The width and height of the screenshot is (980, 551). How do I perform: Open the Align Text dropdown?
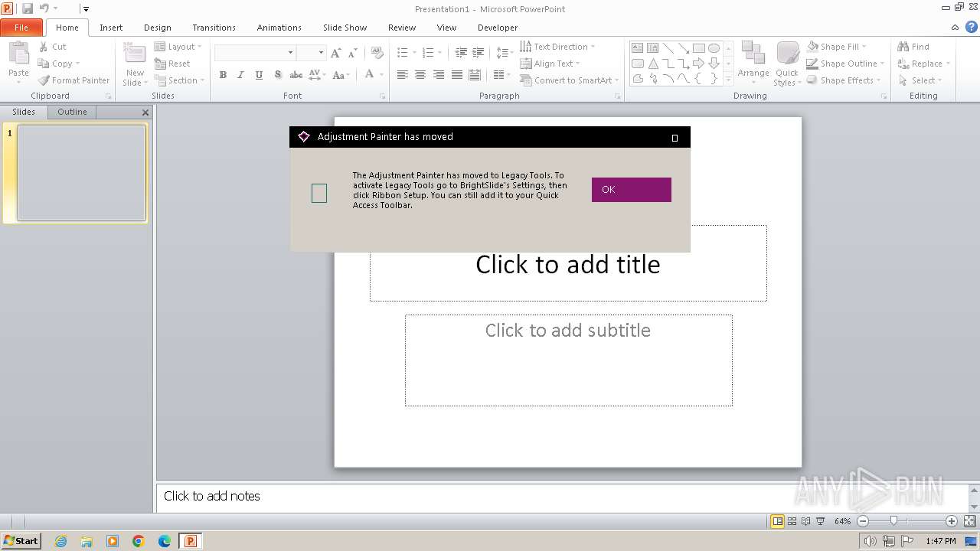[x=550, y=64]
